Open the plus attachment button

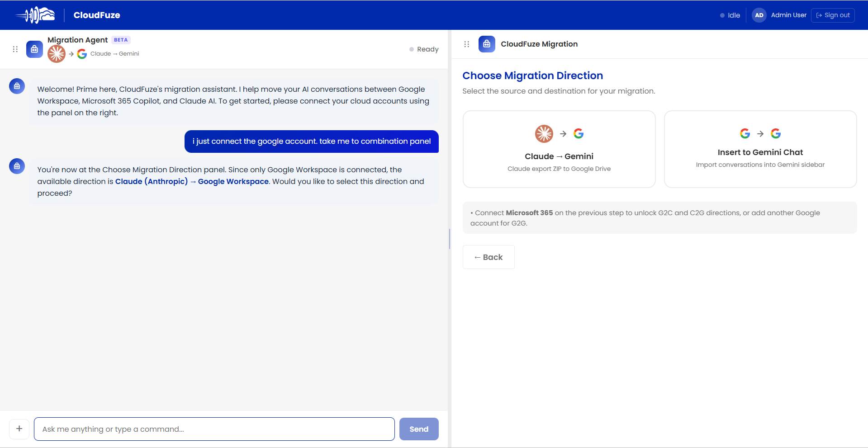19,429
